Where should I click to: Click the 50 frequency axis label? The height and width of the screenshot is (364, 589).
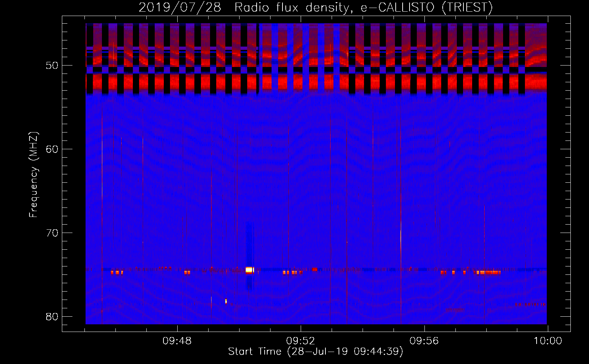52,66
